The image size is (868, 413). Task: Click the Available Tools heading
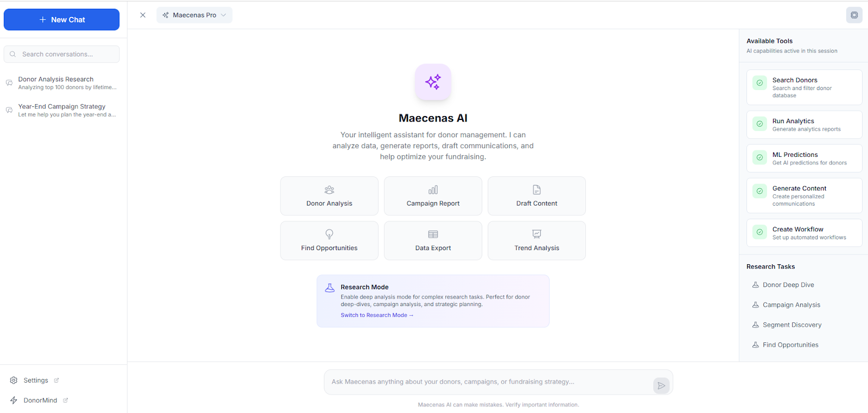769,41
